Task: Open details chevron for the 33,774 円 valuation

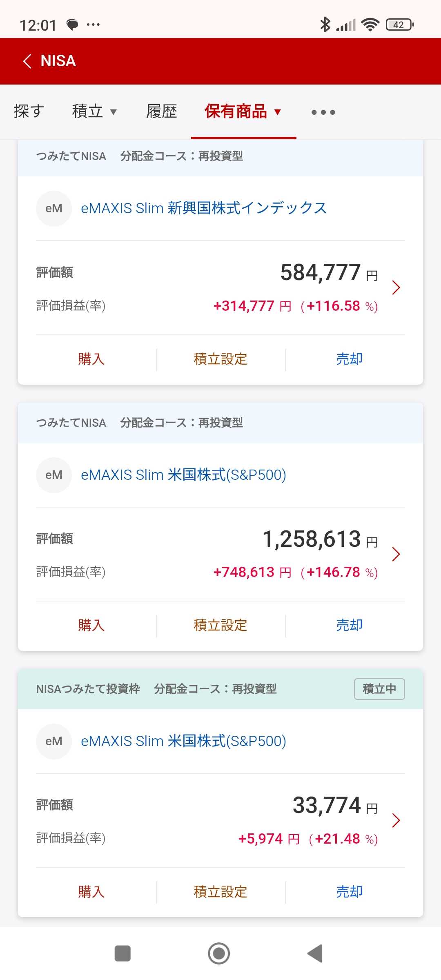Action: click(396, 820)
